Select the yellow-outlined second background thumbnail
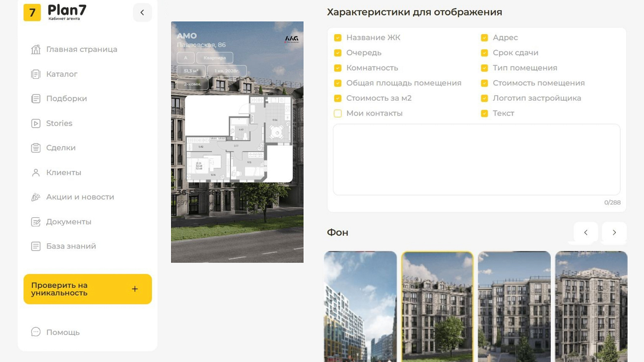The width and height of the screenshot is (644, 362). [438, 306]
